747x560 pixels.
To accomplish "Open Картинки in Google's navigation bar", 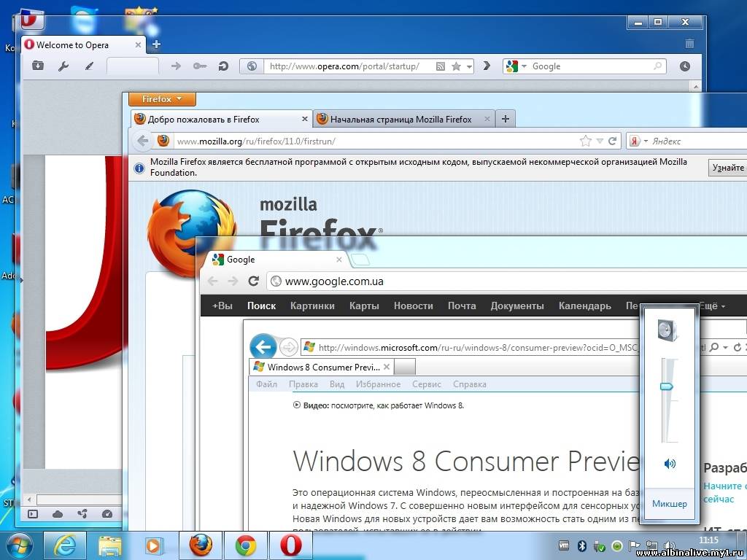I will point(312,306).
